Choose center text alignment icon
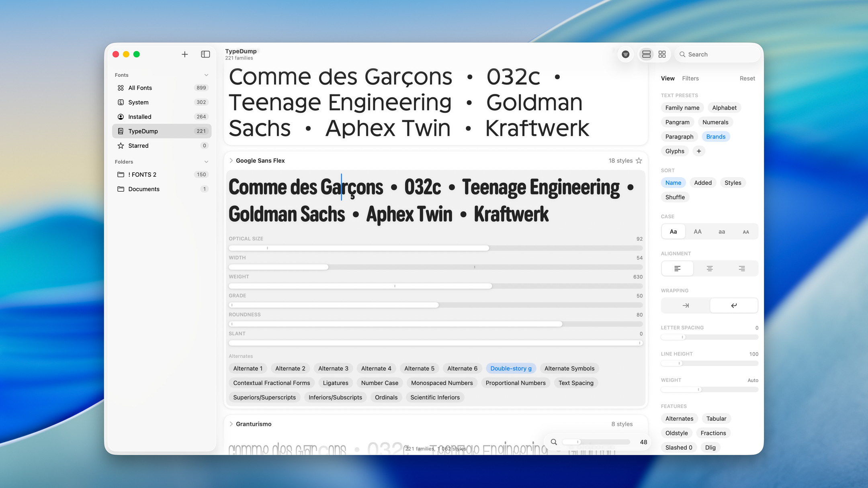The height and width of the screenshot is (488, 868). coord(710,268)
